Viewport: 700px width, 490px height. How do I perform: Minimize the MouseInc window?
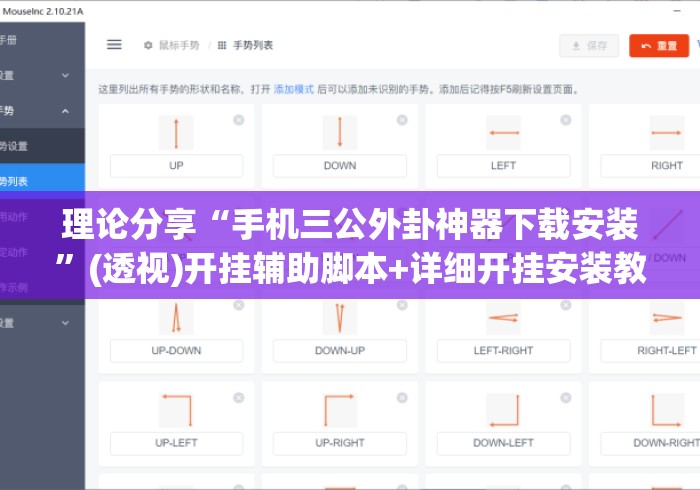point(677,11)
